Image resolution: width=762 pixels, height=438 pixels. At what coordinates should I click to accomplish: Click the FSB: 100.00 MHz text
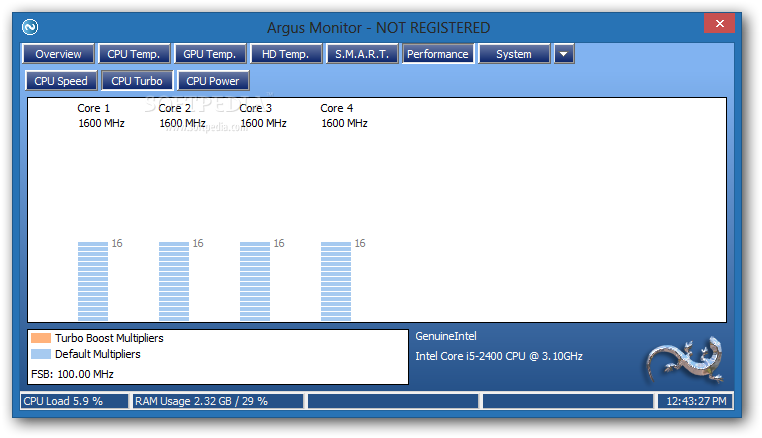click(x=72, y=374)
